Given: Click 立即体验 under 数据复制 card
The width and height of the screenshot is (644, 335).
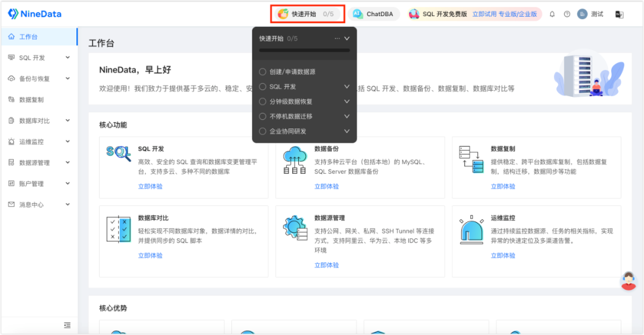Looking at the screenshot, I should [503, 186].
